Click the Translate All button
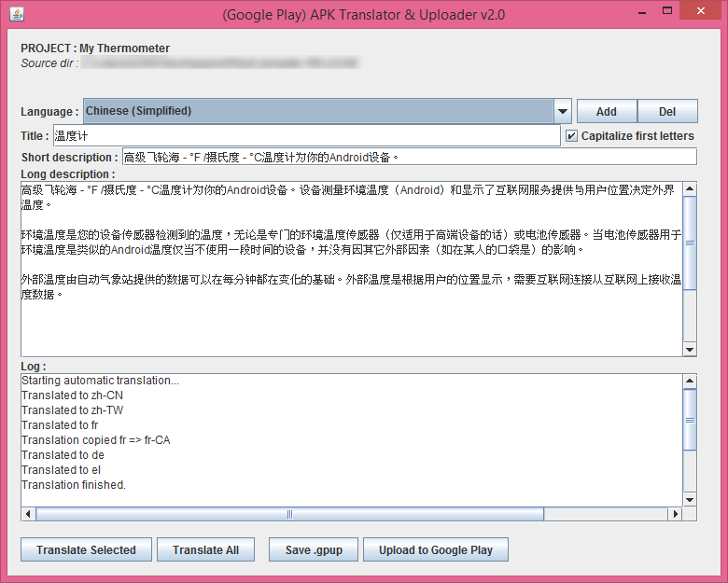Viewport: 728px width, 583px height. coord(205,549)
